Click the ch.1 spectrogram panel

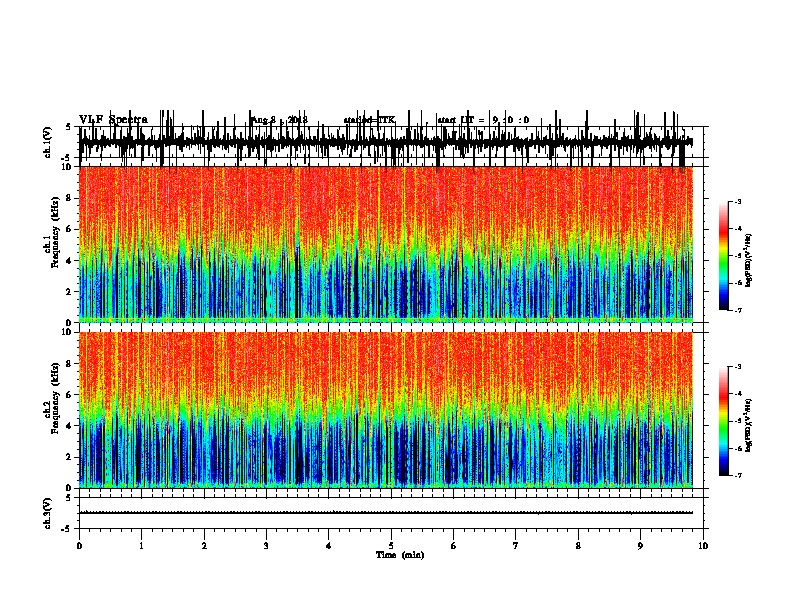[385, 244]
